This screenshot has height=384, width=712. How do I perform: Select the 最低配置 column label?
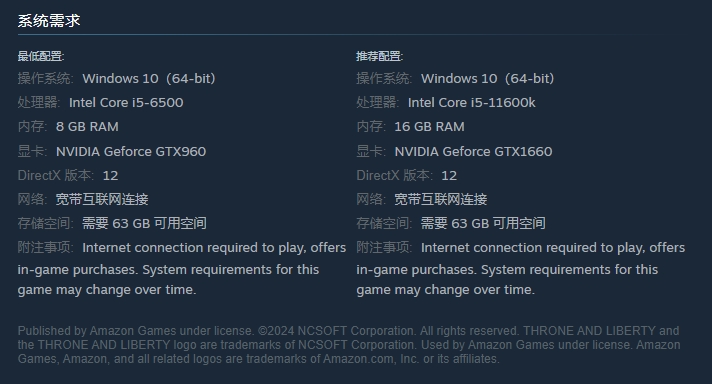pyautogui.click(x=41, y=56)
